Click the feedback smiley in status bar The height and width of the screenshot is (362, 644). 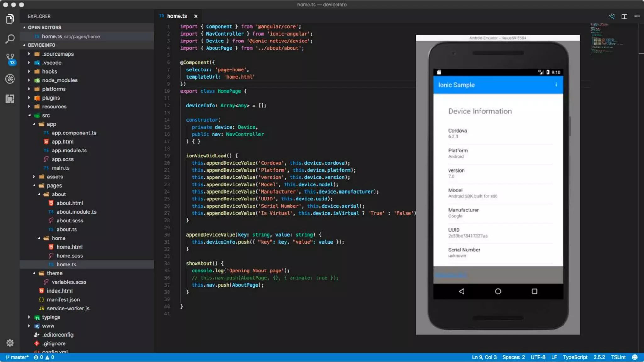(635, 357)
